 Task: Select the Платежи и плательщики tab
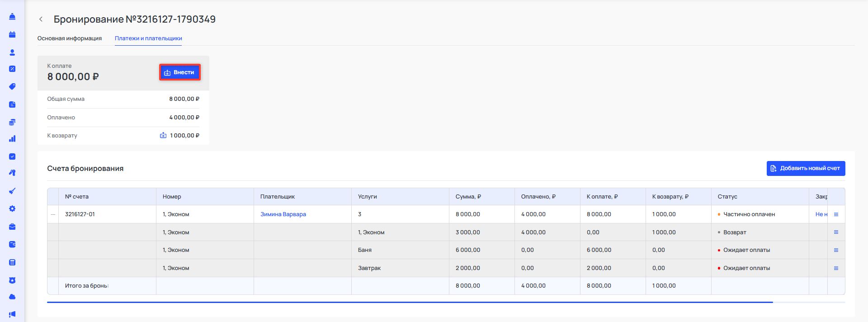point(148,38)
